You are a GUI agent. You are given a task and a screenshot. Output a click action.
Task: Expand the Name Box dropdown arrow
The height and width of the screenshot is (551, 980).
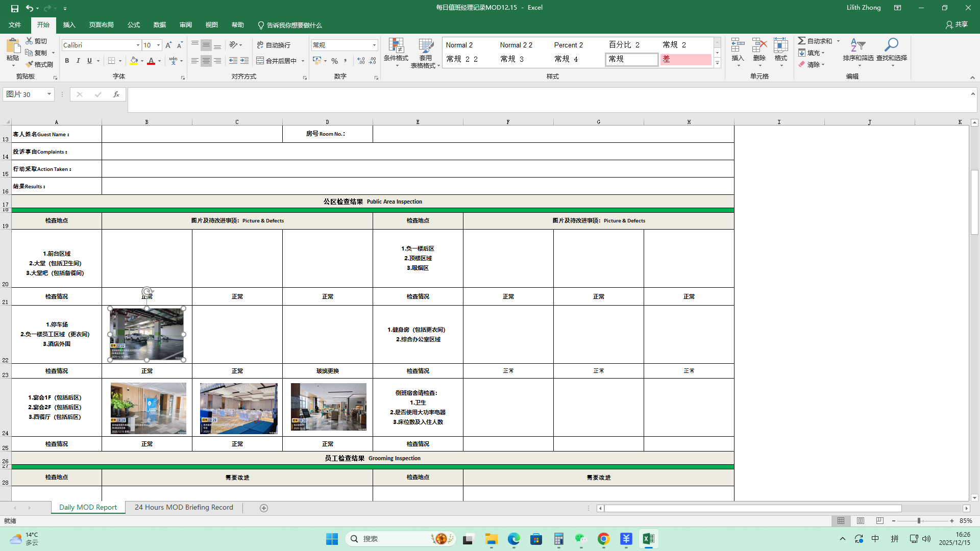click(49, 94)
